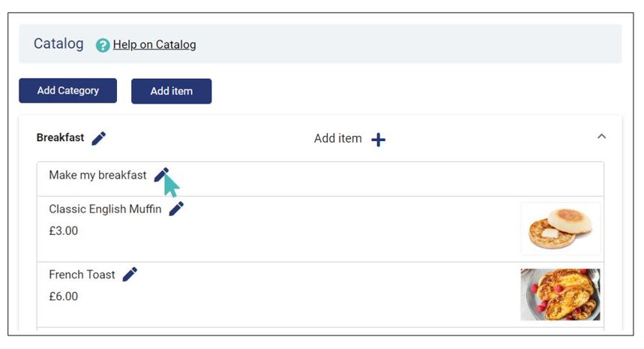The width and height of the screenshot is (644, 349).
Task: Edit the French Toast item pencil
Action: [x=130, y=274]
